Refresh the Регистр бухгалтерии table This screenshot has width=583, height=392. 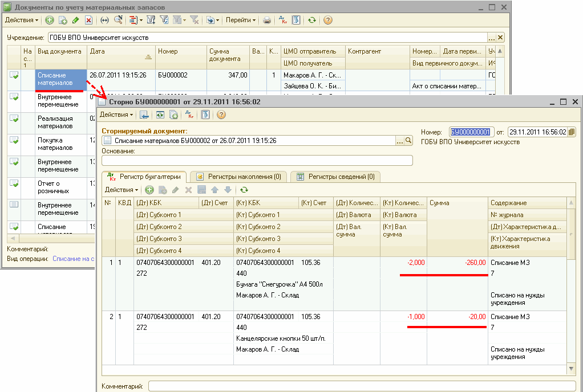[244, 190]
